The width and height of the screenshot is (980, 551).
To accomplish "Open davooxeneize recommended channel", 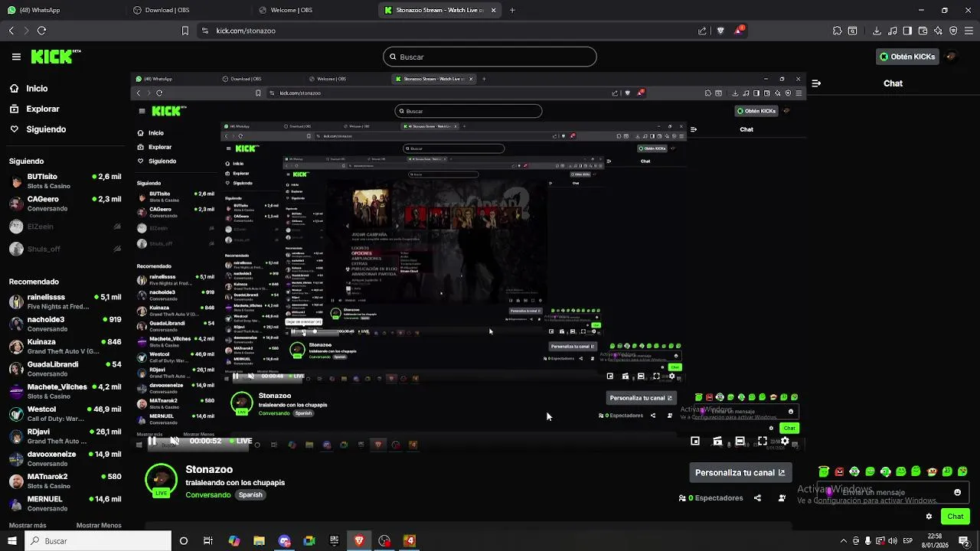I will coord(65,458).
